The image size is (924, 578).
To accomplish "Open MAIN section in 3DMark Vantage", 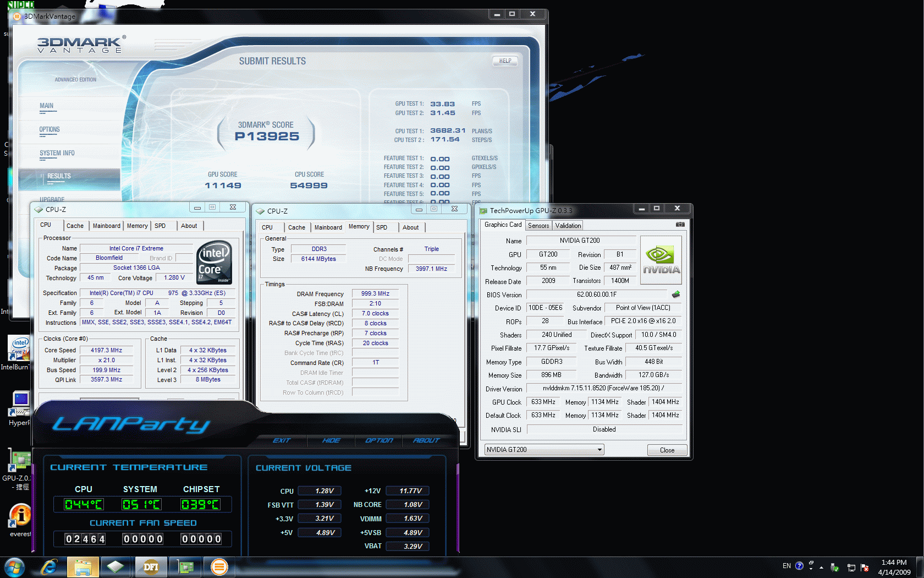I will point(47,106).
